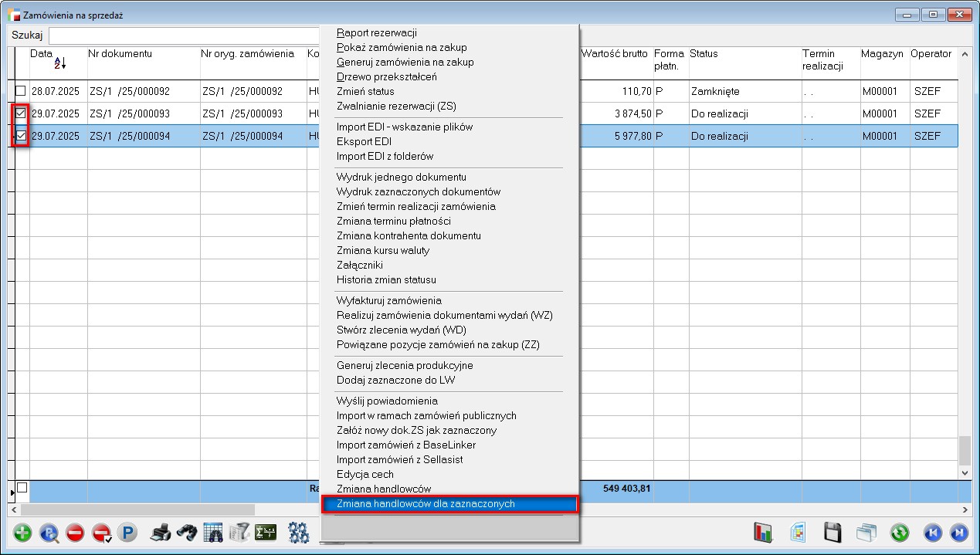
Task: Choose 'Zmiana handlowców dla zaznaczonych' menu item
Action: tap(426, 504)
